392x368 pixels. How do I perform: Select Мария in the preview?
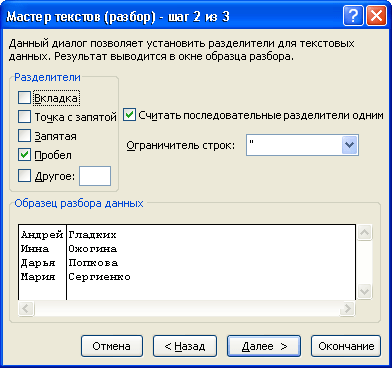click(x=38, y=277)
